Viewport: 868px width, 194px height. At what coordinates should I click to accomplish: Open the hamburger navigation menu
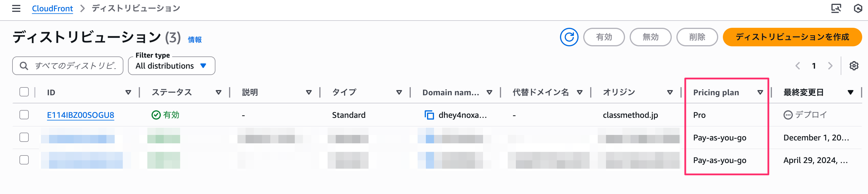(x=16, y=8)
